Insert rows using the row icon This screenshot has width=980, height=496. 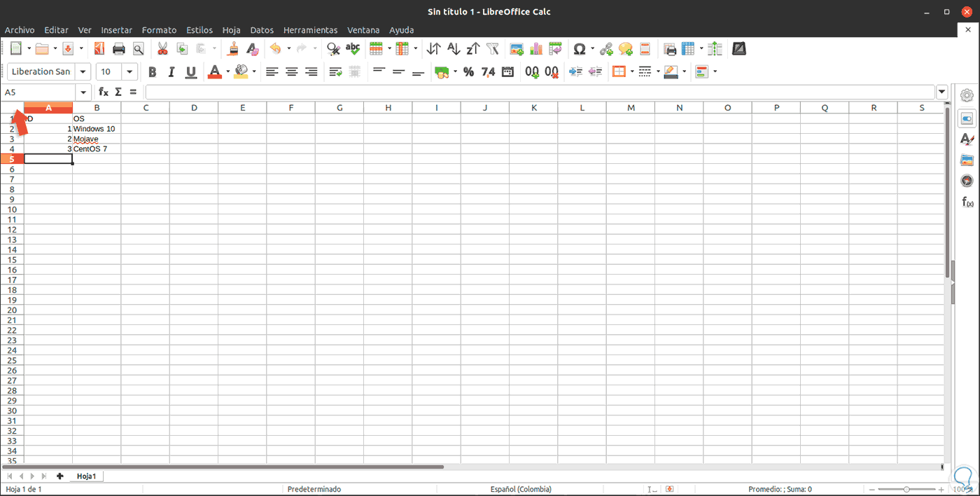(x=376, y=48)
